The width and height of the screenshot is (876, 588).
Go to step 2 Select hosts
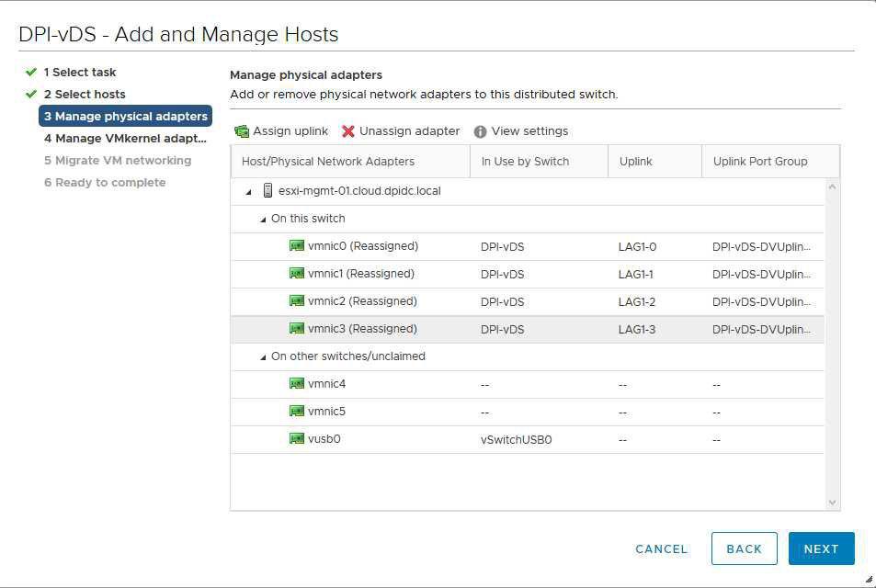(x=85, y=94)
